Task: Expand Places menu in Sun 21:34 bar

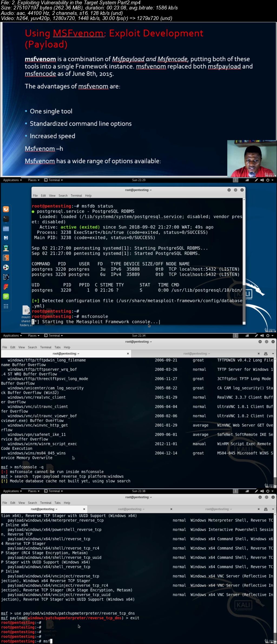Action: pyautogui.click(x=34, y=336)
